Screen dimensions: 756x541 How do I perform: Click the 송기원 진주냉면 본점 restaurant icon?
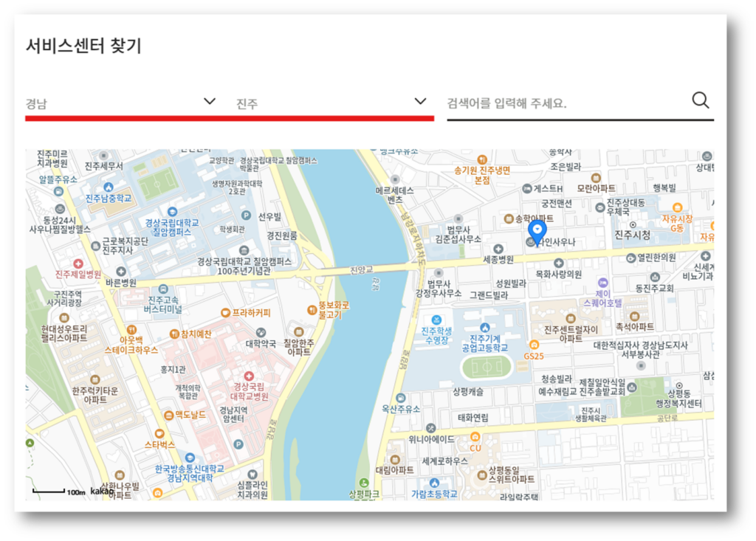[x=481, y=159]
